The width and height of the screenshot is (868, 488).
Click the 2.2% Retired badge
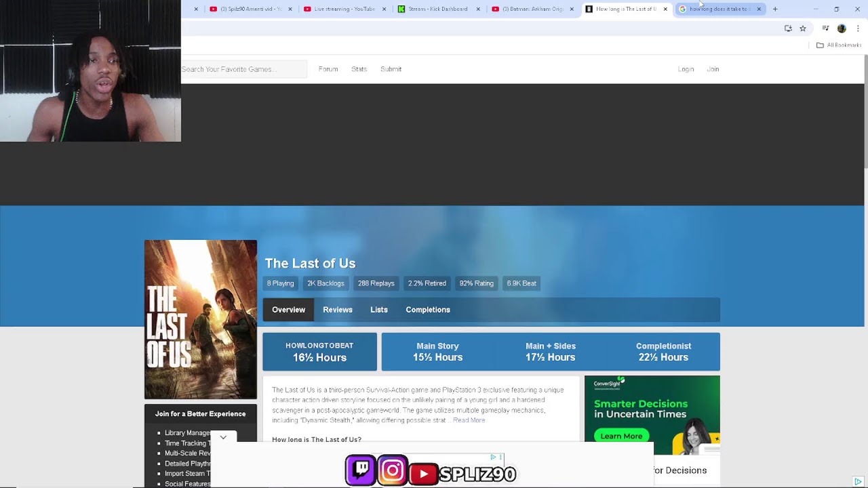coord(427,283)
